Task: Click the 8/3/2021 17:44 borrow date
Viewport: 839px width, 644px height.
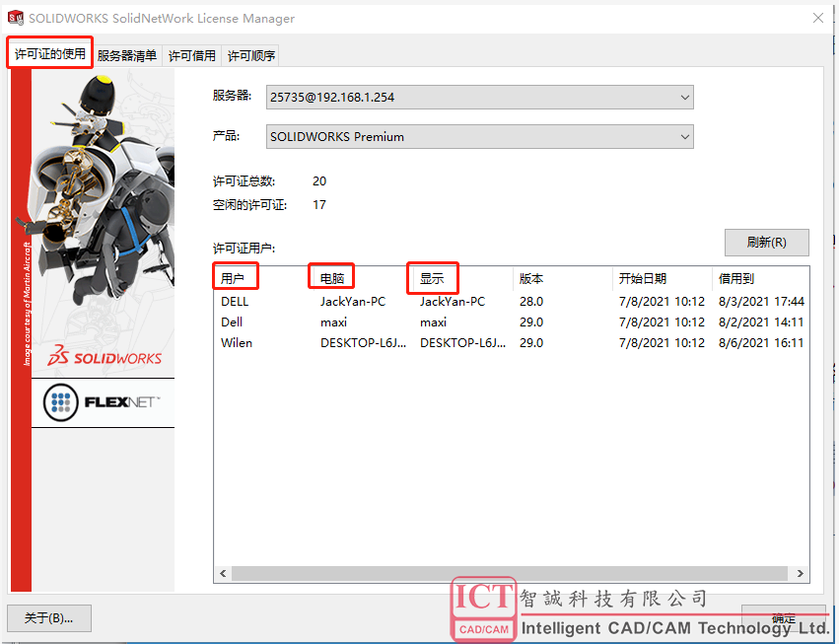Action: point(761,302)
